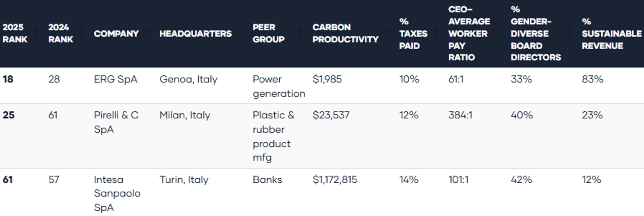Select the ERG SpA company name
The image size is (644, 216).
115,79
